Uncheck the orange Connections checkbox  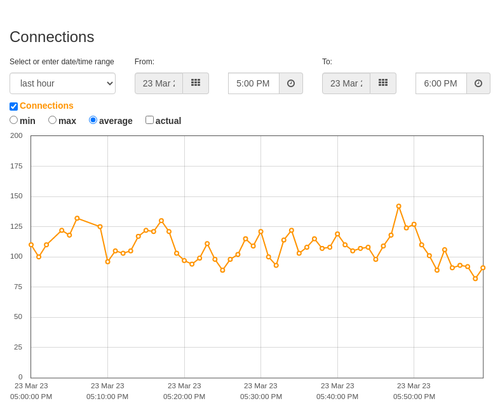pyautogui.click(x=14, y=106)
